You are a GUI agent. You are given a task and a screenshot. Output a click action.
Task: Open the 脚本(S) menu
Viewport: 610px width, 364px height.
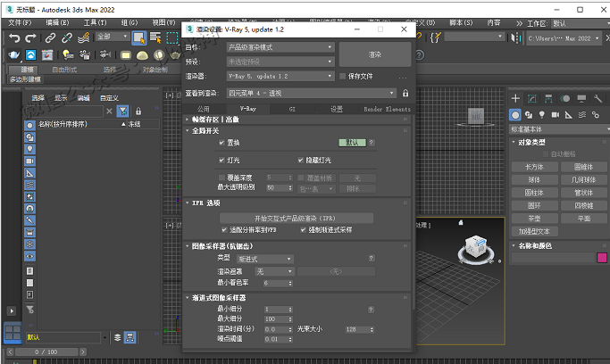click(x=461, y=23)
